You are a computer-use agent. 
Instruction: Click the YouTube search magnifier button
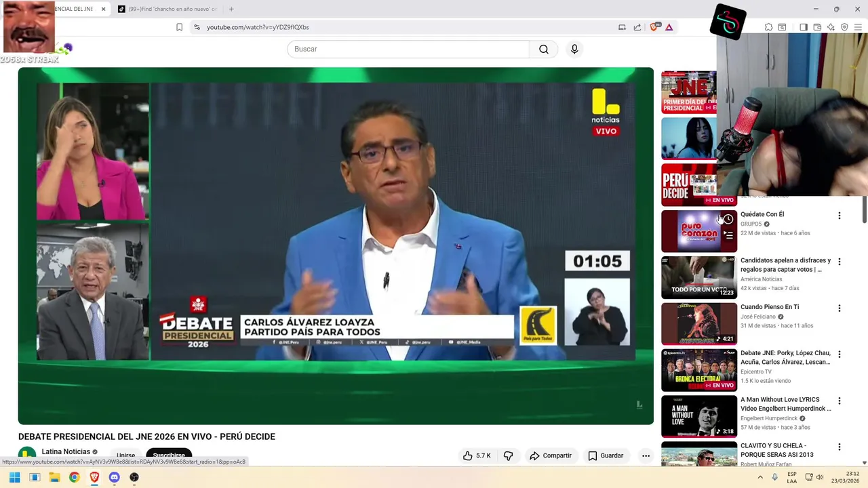pos(544,49)
